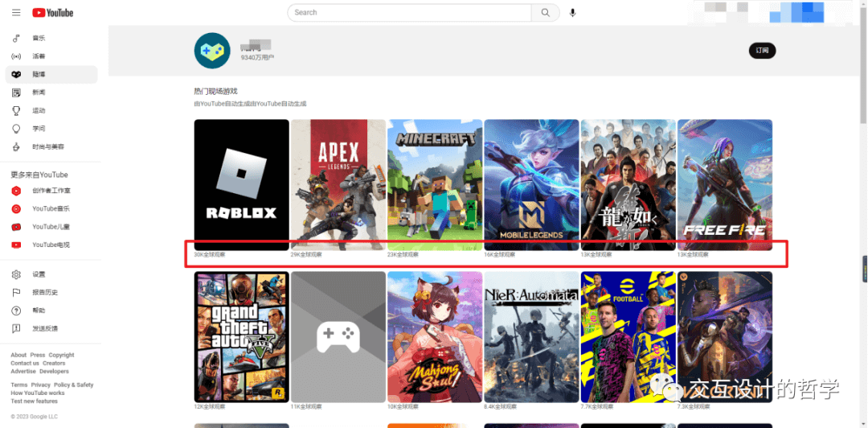Open the 活着 live category

tap(51, 56)
